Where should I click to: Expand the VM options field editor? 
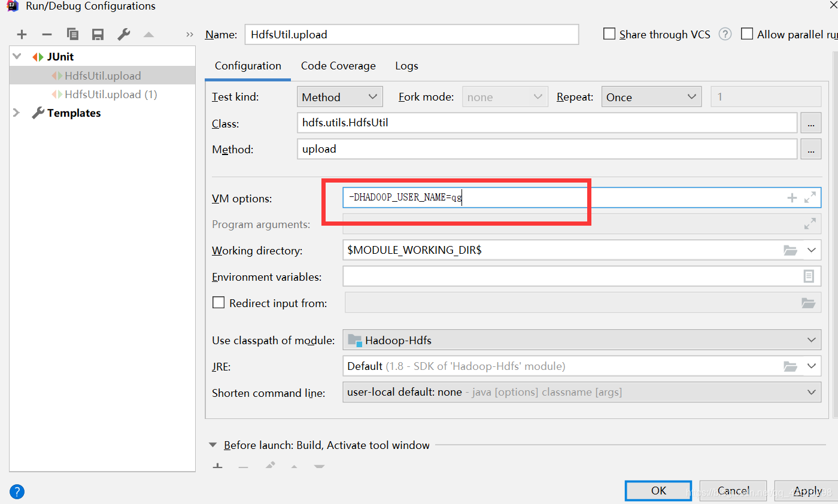tap(810, 198)
